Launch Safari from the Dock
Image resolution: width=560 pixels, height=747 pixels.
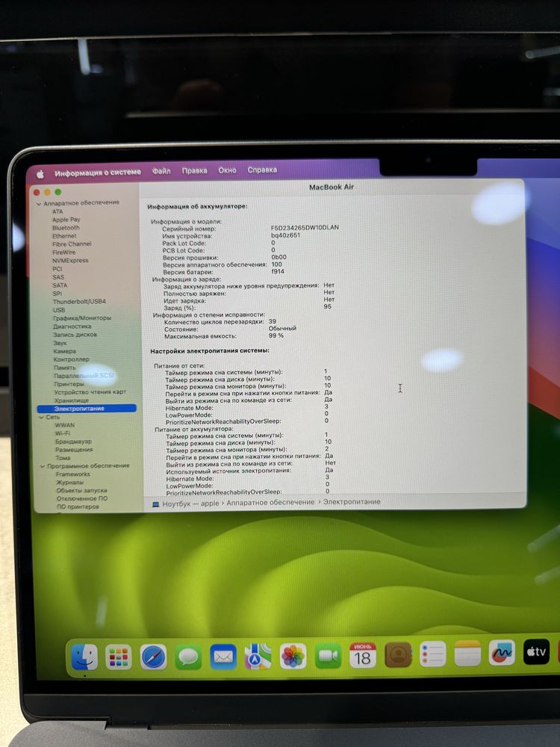153,657
